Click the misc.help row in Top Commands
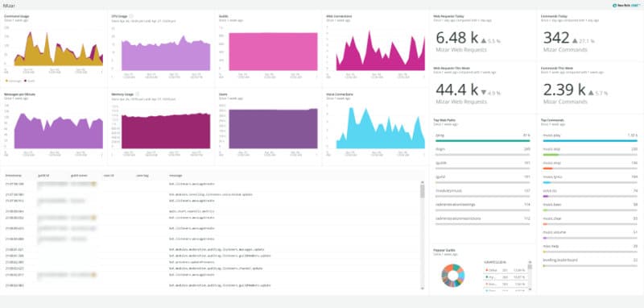The image size is (644, 308). [x=590, y=248]
